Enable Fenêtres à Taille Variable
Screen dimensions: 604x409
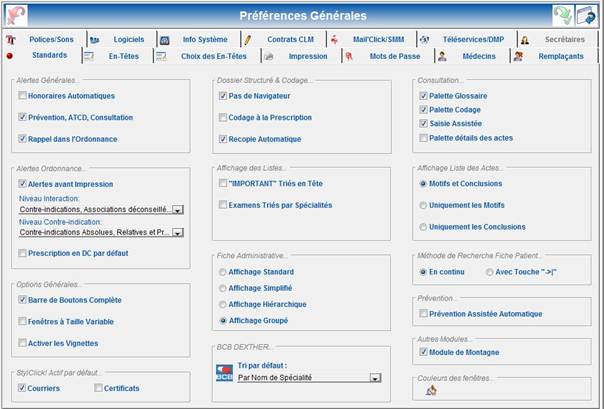[22, 321]
